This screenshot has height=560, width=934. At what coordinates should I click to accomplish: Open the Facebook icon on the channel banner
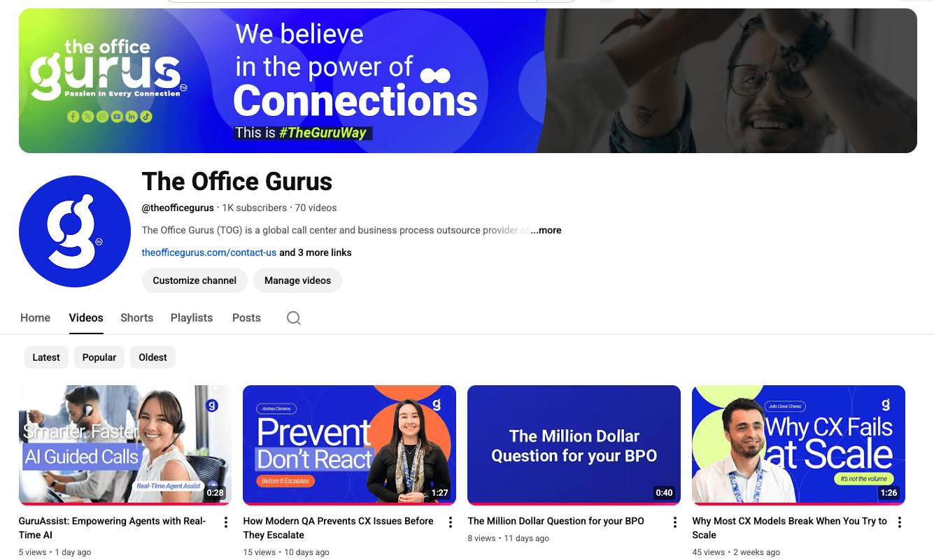point(73,117)
